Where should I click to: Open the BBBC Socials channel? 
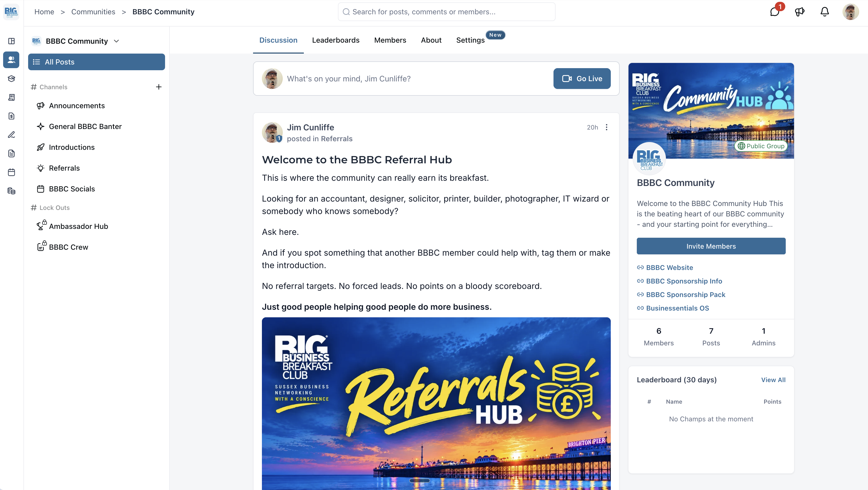click(x=72, y=189)
